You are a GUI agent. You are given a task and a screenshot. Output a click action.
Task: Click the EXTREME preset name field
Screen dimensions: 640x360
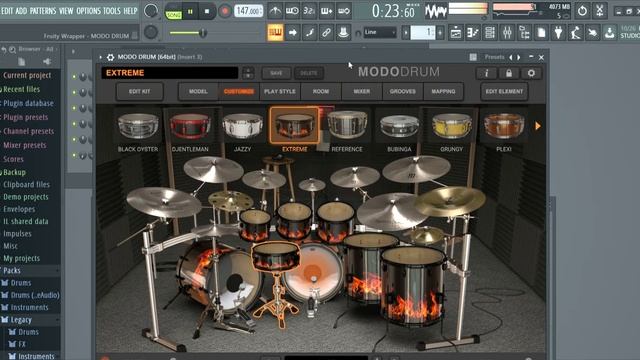tap(170, 73)
